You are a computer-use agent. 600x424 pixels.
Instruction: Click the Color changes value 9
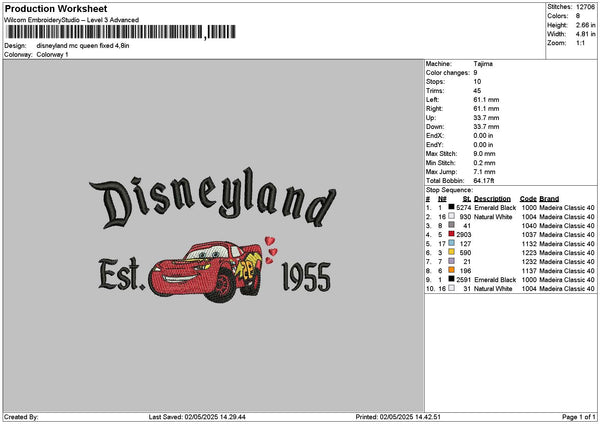coord(475,73)
